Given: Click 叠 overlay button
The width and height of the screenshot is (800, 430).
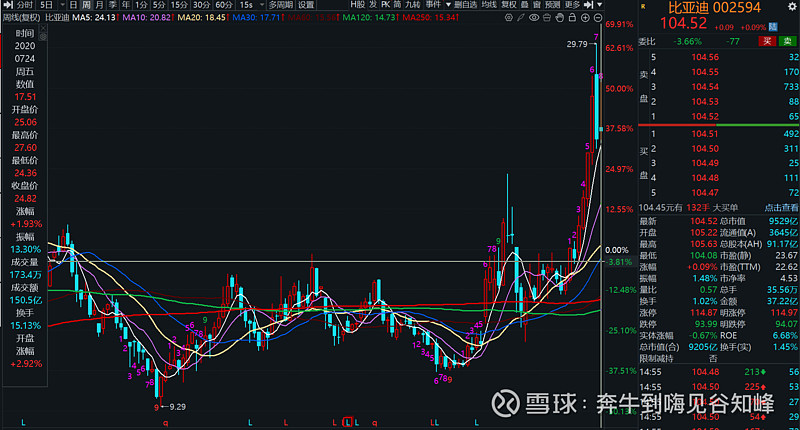Looking at the screenshot, I should click(x=524, y=5).
